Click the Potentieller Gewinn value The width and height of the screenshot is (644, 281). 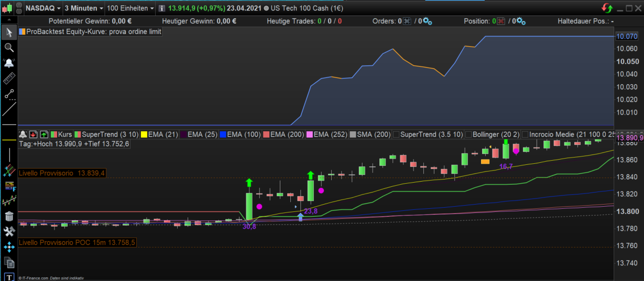coord(122,21)
